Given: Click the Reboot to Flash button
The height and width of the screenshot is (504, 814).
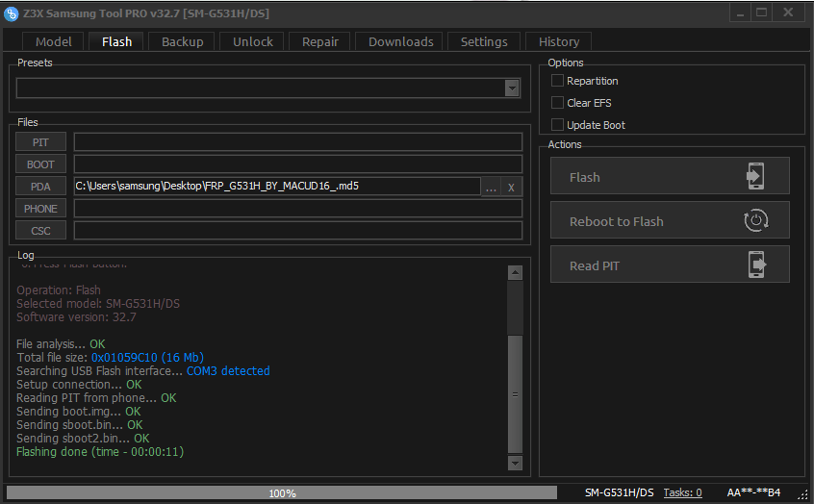Looking at the screenshot, I should pyautogui.click(x=670, y=220).
